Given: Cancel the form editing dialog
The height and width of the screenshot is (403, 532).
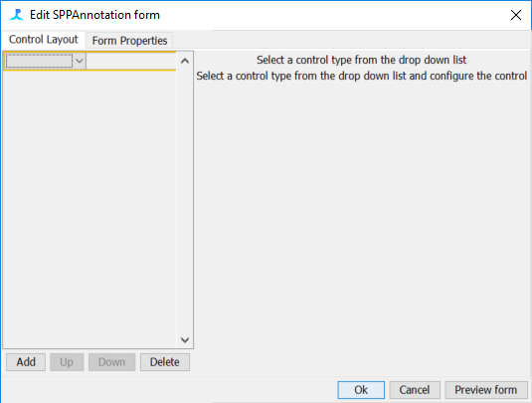Looking at the screenshot, I should (x=415, y=390).
